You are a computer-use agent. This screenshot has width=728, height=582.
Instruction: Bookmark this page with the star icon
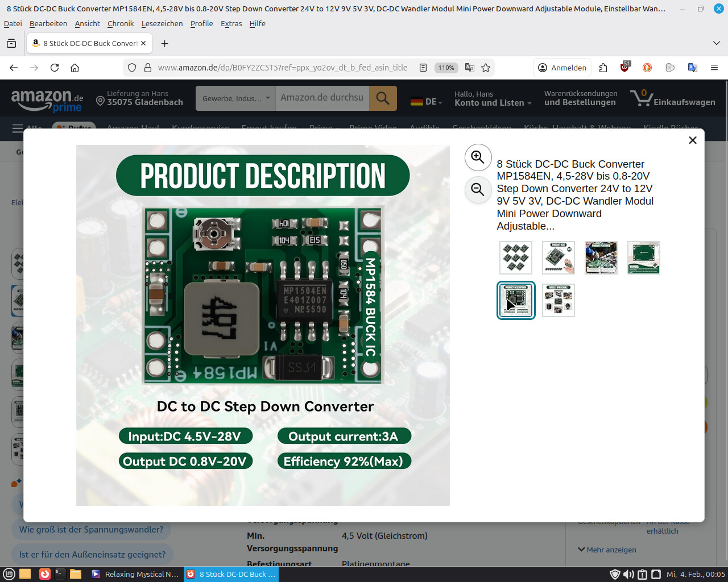[x=486, y=68]
